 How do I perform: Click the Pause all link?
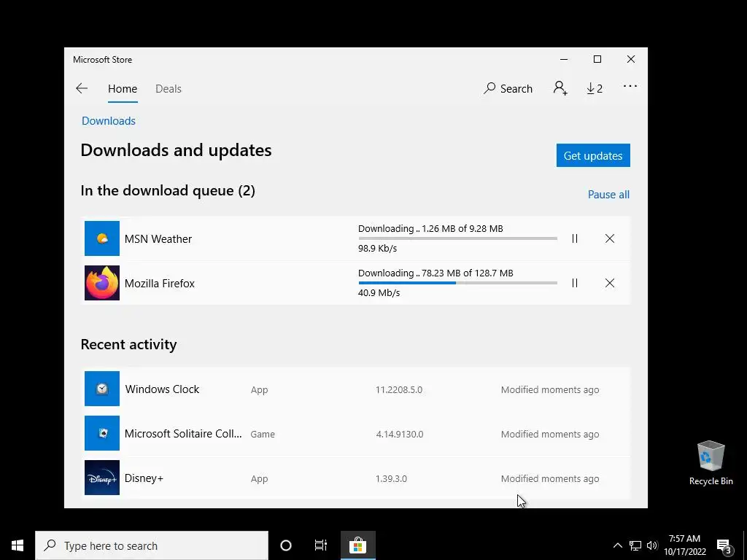[608, 194]
